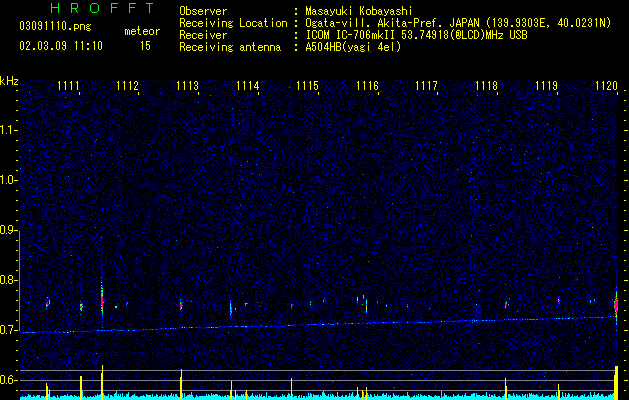
Task: Click the meteor count 15
Action: click(x=145, y=46)
